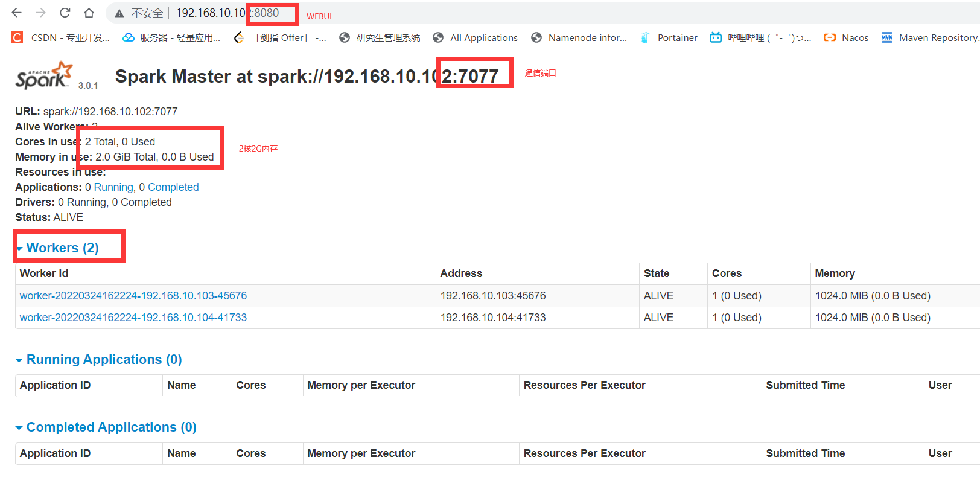Click the URL spark://192.168.10.102:7077 line

(x=97, y=112)
